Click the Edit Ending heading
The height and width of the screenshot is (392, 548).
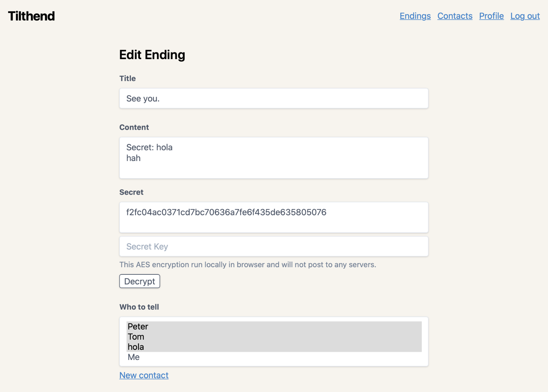(x=152, y=55)
